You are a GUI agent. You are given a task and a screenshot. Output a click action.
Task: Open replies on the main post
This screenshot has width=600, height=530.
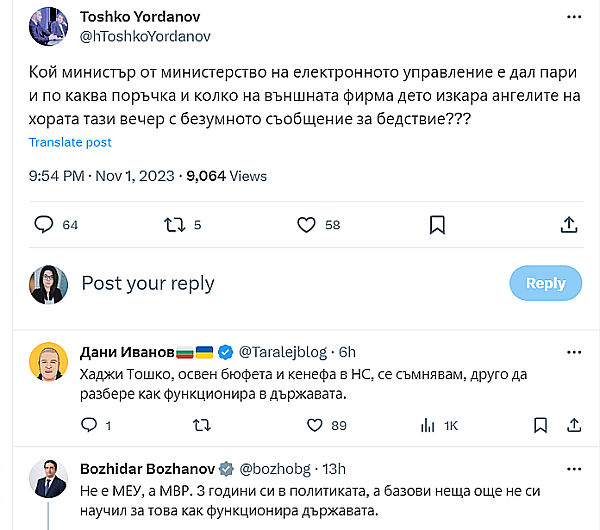44,225
